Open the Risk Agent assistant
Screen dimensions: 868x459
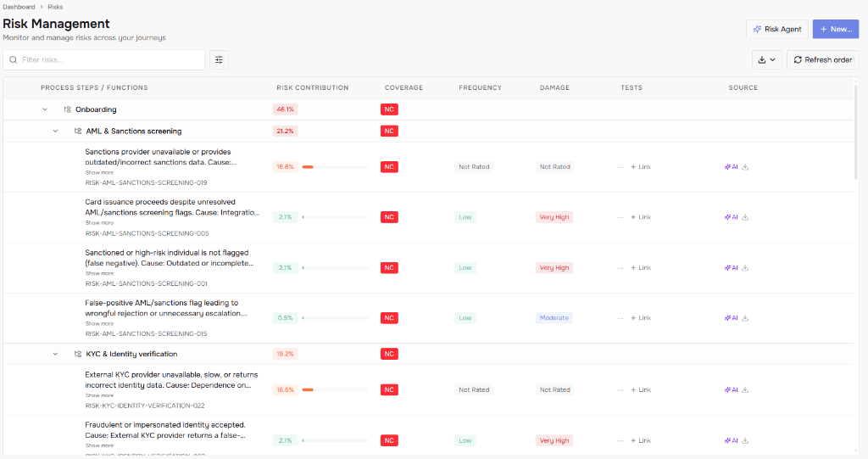(776, 29)
